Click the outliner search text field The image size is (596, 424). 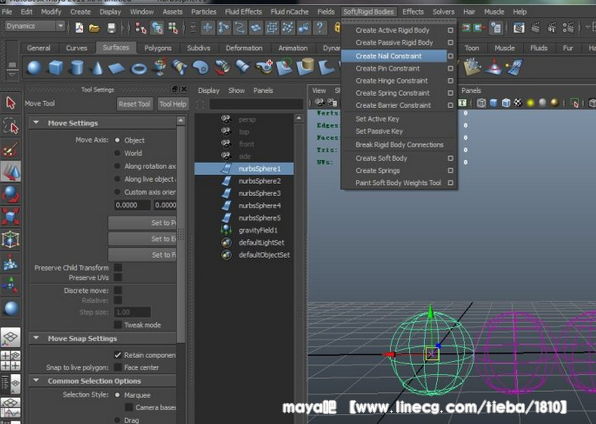(256, 104)
